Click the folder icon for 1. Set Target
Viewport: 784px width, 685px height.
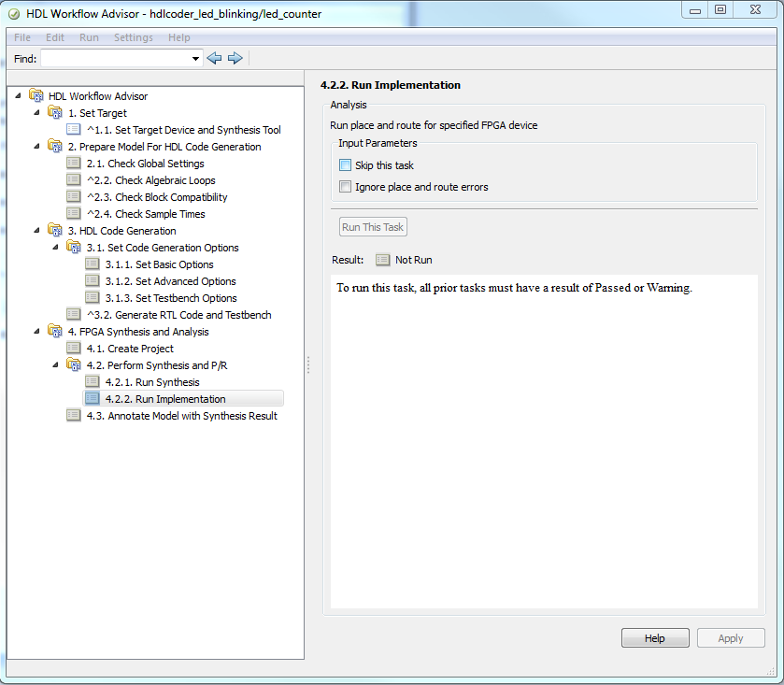(55, 112)
